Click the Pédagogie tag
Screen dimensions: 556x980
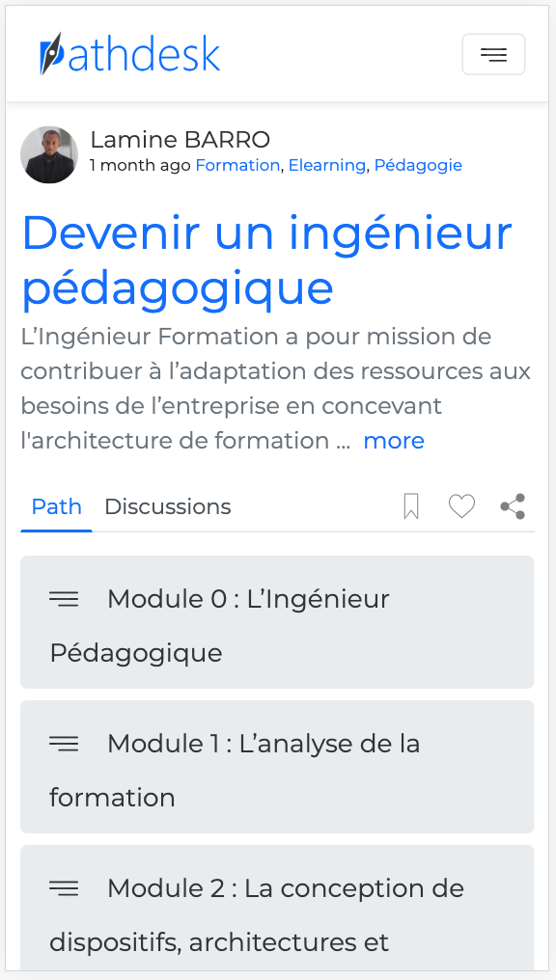[418, 165]
